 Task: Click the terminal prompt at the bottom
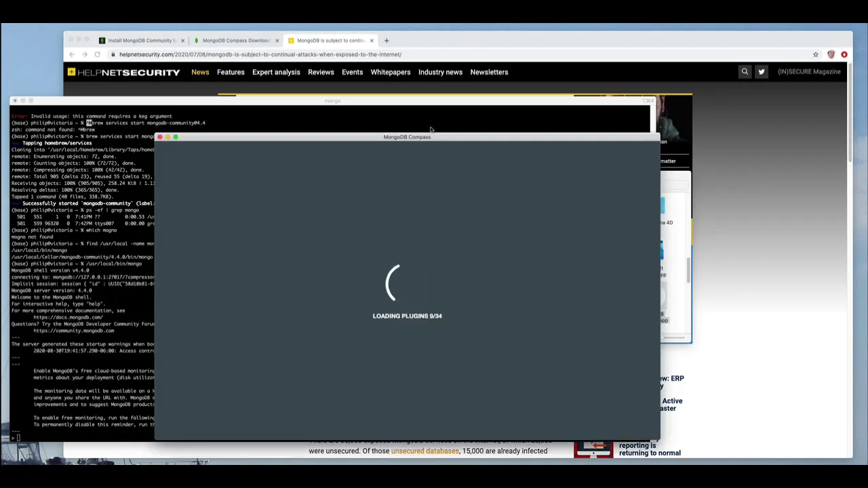(16, 438)
